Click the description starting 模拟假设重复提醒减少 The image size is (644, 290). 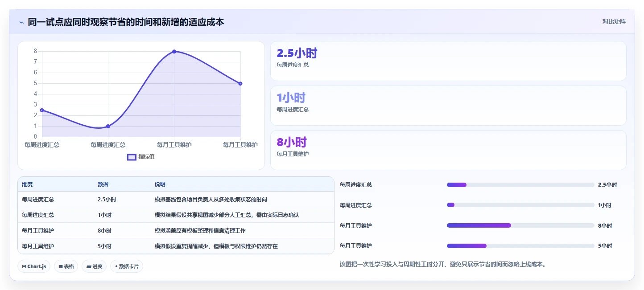click(216, 246)
